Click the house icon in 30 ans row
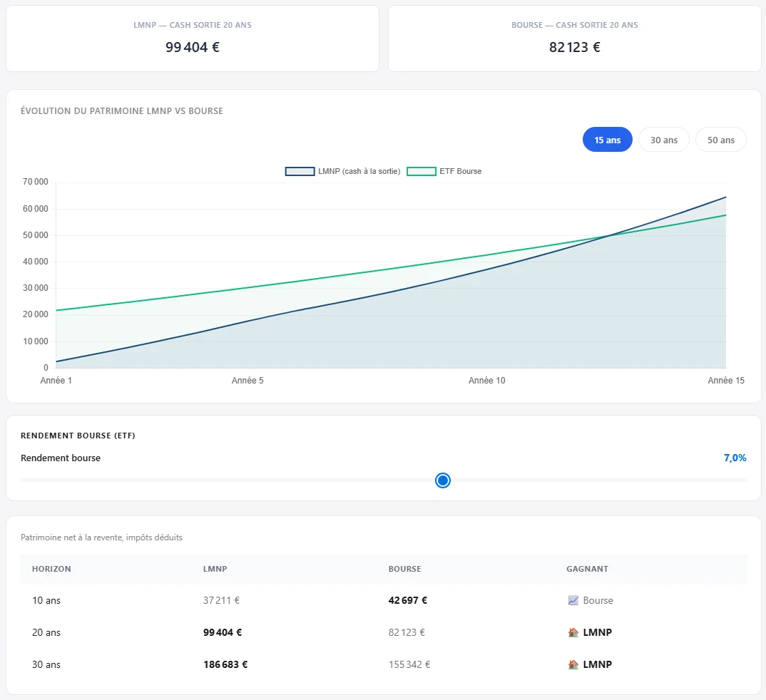This screenshot has height=700, width=766. 573,664
